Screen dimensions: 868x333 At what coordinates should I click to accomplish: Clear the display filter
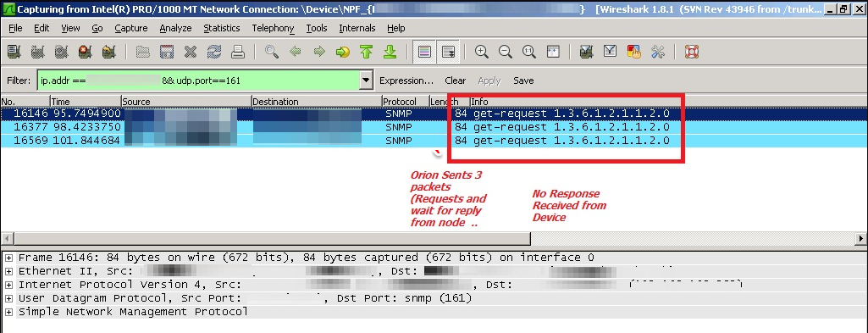point(455,80)
